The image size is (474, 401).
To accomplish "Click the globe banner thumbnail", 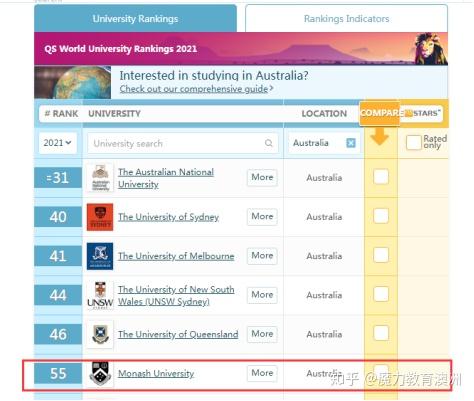I will point(73,82).
